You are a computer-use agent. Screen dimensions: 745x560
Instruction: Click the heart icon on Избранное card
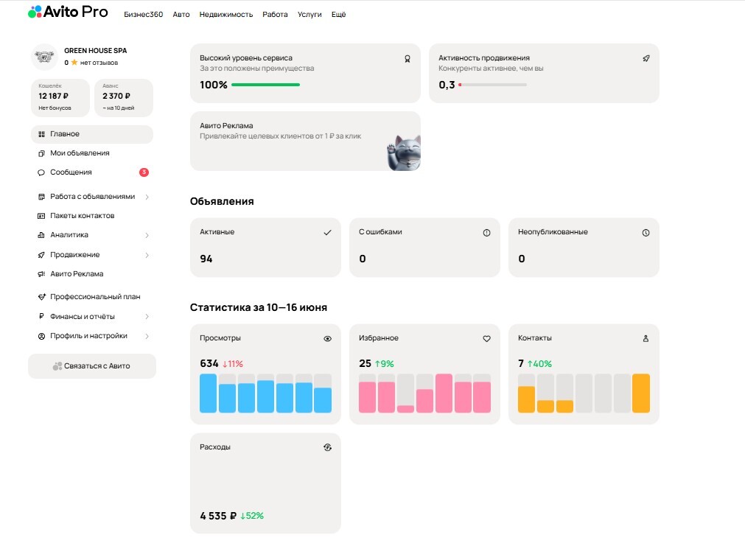tap(486, 339)
